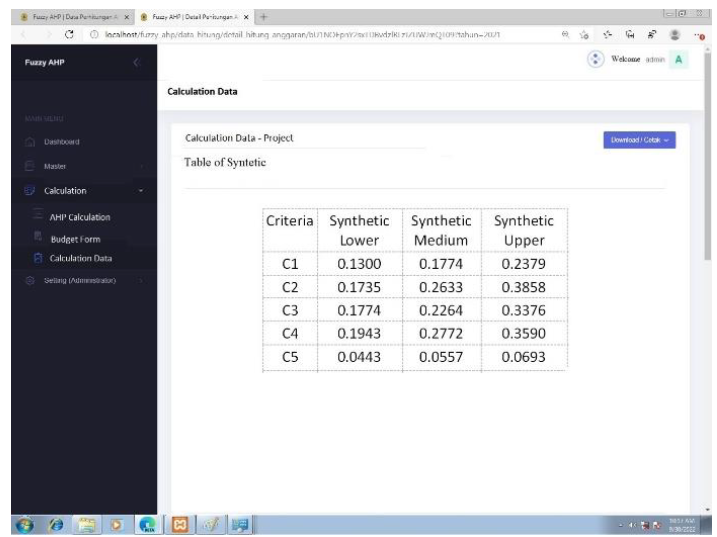The image size is (717, 537).
Task: Click the C1 criteria cell
Action: (x=290, y=264)
